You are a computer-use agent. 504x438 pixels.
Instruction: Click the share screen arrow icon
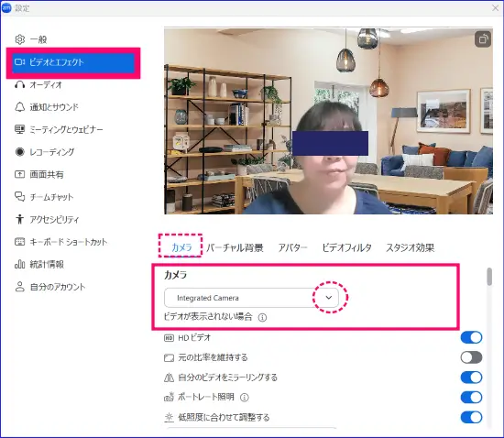pyautogui.click(x=19, y=174)
